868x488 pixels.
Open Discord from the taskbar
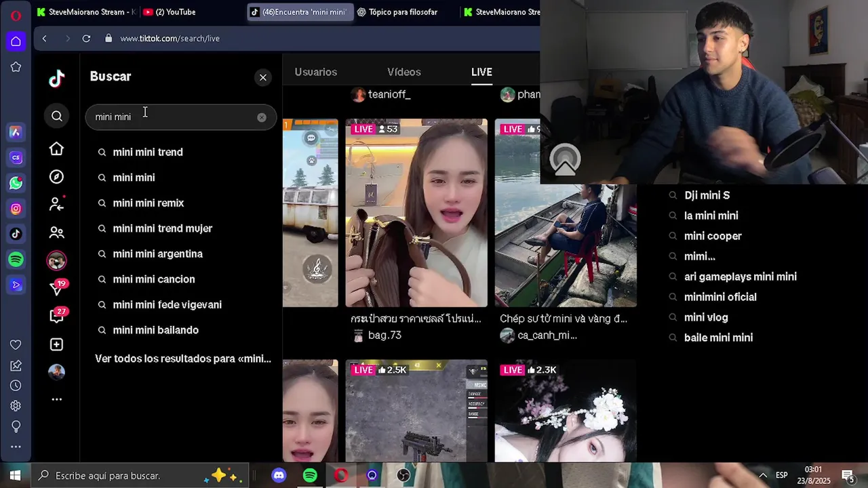(279, 476)
